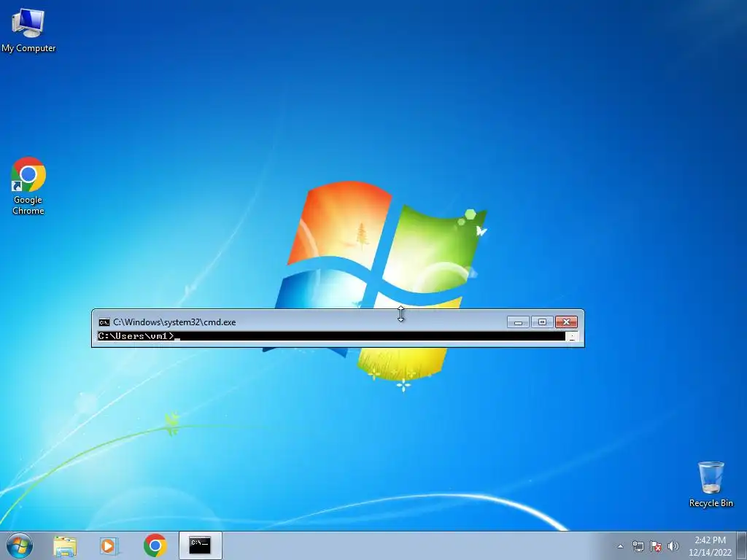747x560 pixels.
Task: Launch Windows Explorer from the taskbar
Action: pos(65,545)
